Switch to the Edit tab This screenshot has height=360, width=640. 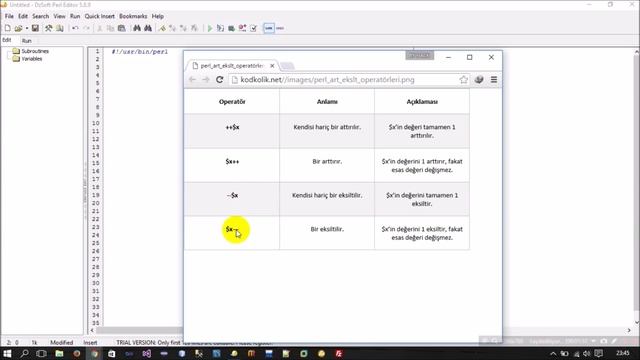7,40
